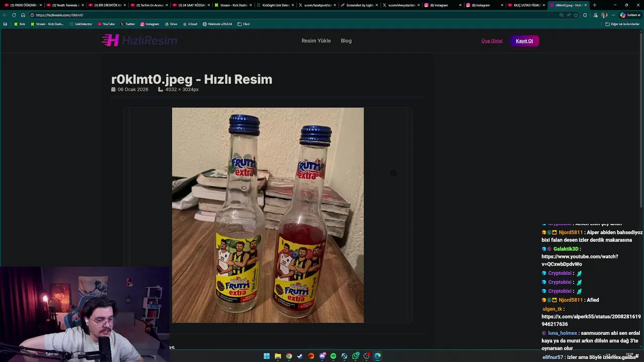
Task: Click the HızlıResim logo in the header
Action: coord(139,41)
